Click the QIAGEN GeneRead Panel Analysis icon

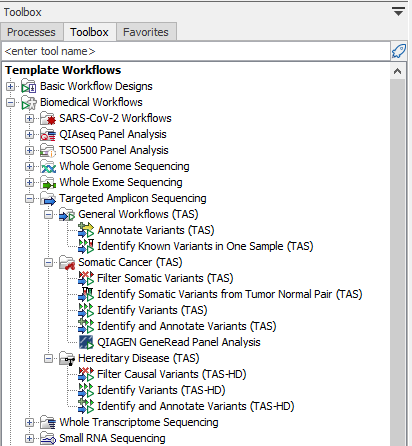[x=86, y=342]
